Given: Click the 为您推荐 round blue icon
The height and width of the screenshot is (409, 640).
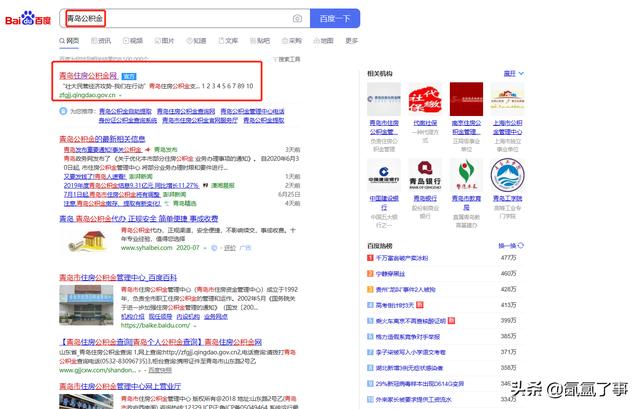Looking at the screenshot, I should coord(63,111).
